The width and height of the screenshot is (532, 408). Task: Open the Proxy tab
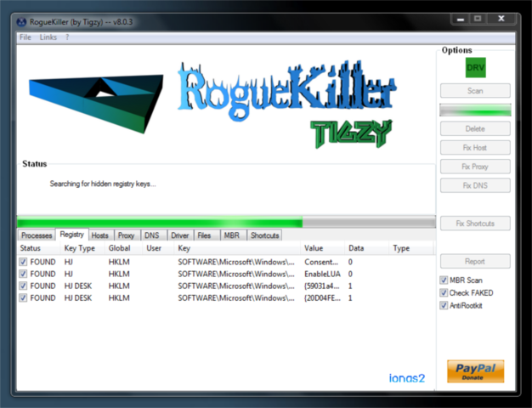[127, 235]
